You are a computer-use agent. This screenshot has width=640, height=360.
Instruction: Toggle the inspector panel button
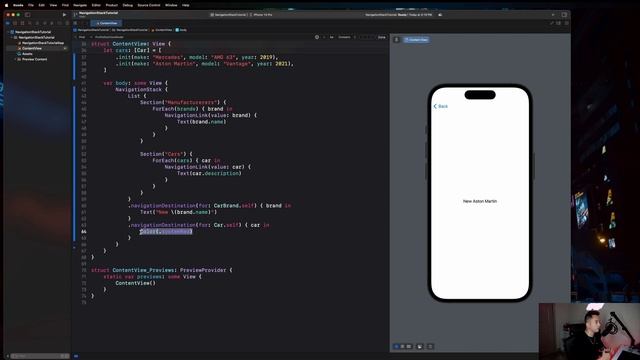point(564,15)
